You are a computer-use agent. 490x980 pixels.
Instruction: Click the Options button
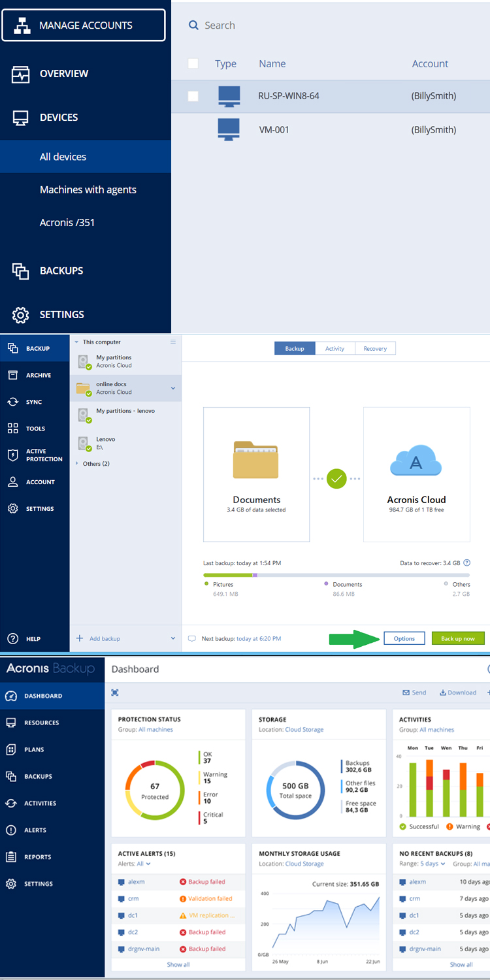click(x=404, y=638)
